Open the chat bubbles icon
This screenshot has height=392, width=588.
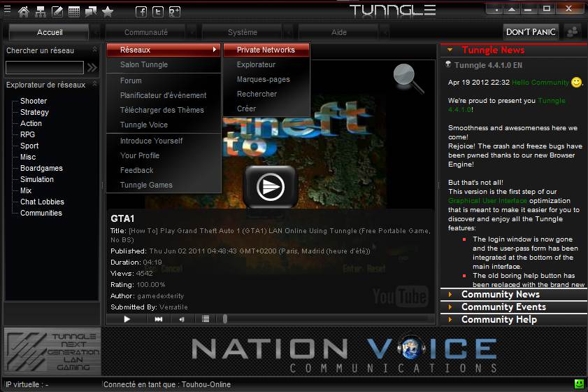pos(91,12)
